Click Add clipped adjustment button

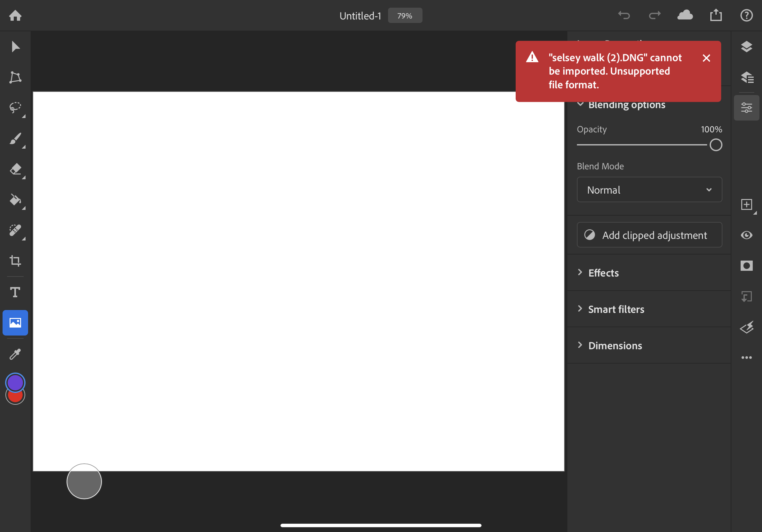(x=649, y=235)
